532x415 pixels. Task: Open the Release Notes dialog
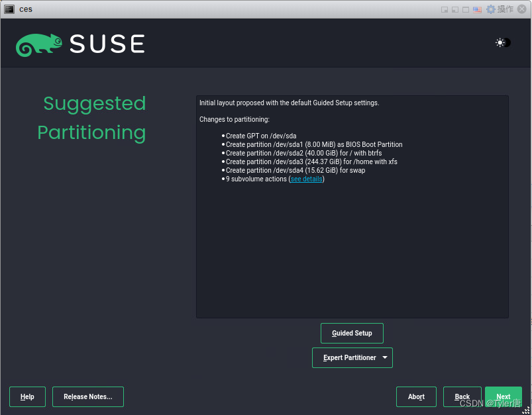[x=87, y=396]
